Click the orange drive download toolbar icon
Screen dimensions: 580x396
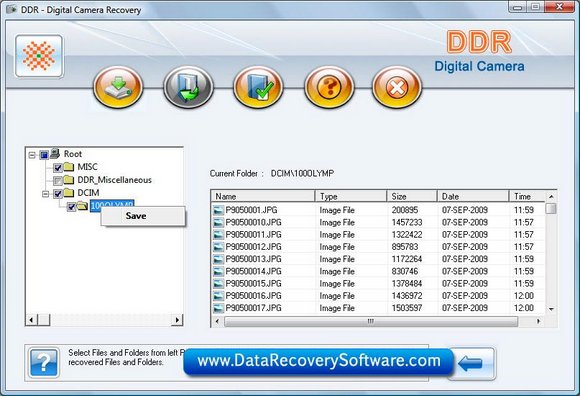[118, 87]
